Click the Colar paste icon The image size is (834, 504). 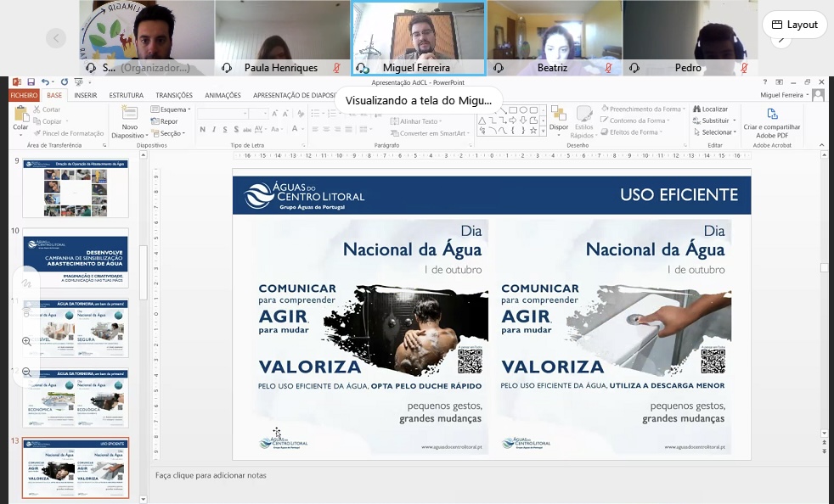(x=20, y=117)
